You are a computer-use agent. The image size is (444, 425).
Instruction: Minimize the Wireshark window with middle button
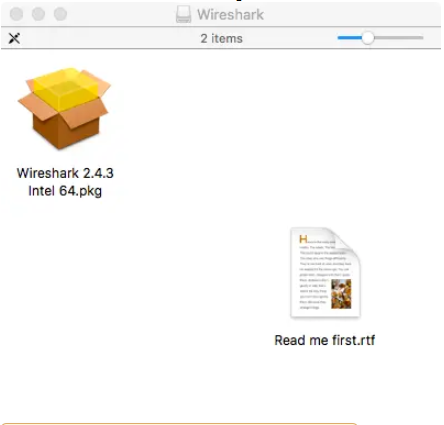tap(38, 14)
